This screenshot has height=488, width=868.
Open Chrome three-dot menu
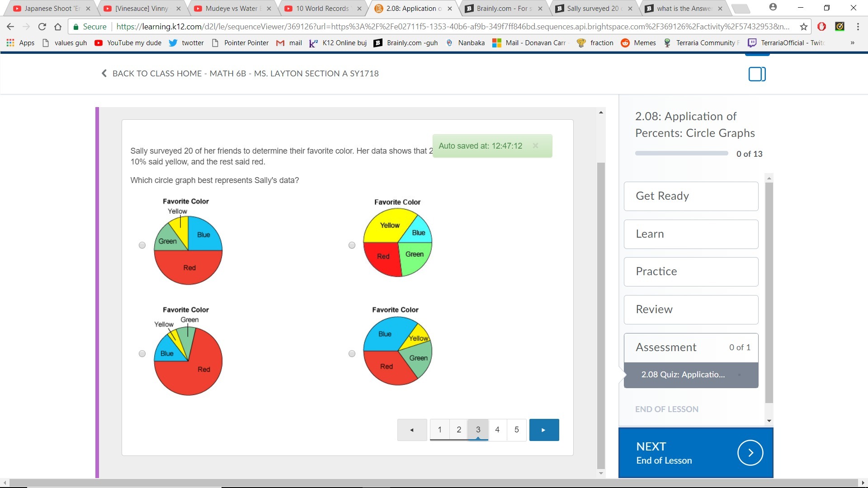858,27
